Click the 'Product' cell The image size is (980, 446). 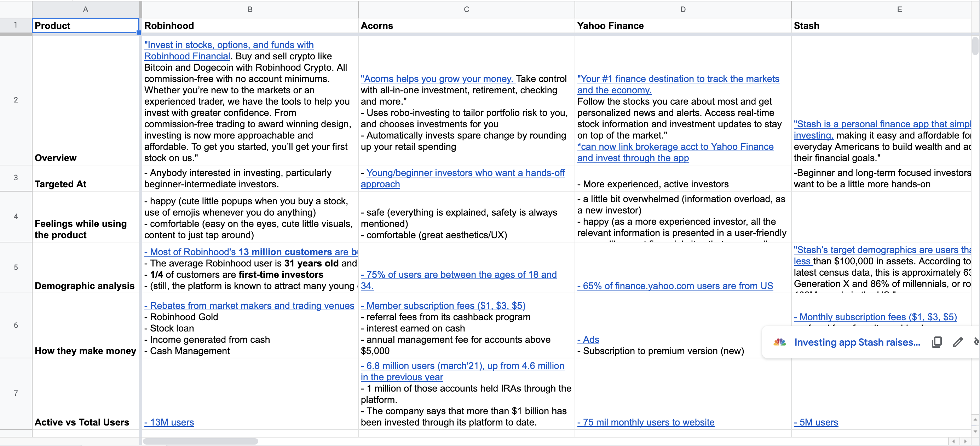86,25
